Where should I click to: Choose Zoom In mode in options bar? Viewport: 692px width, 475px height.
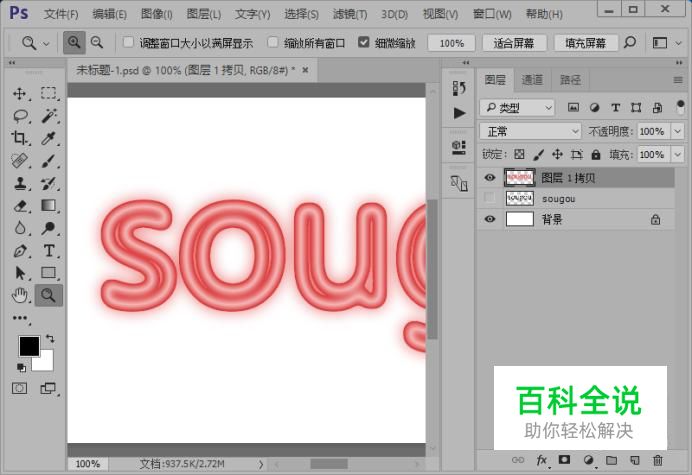pyautogui.click(x=74, y=43)
